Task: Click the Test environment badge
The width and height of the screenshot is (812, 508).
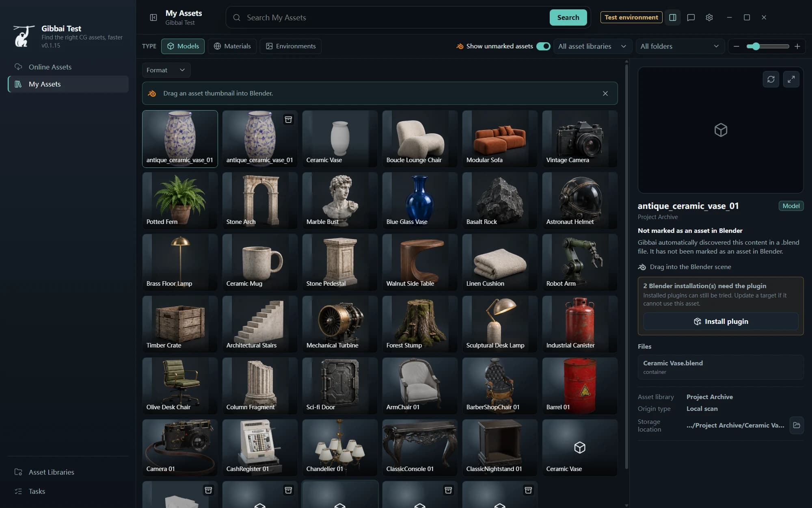Action: [x=631, y=17]
